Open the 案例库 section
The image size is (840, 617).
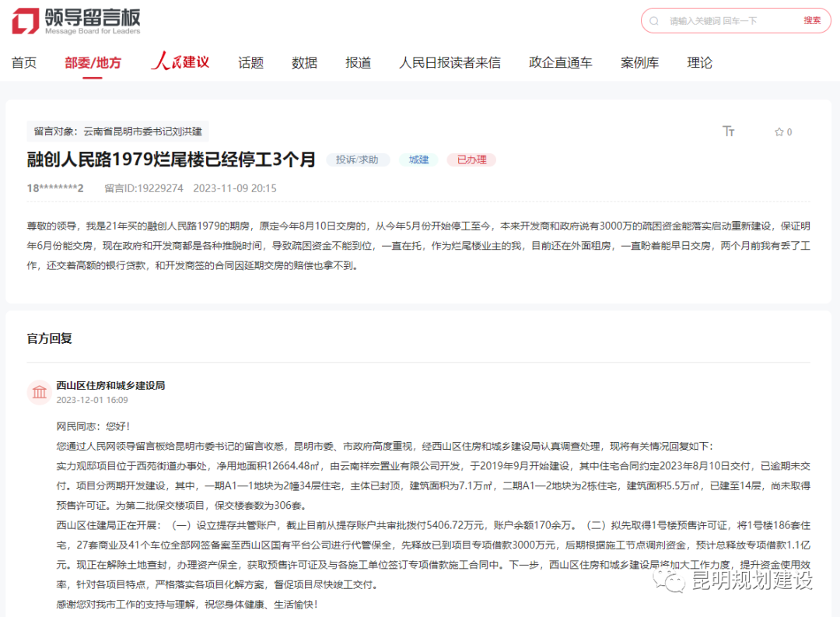640,62
